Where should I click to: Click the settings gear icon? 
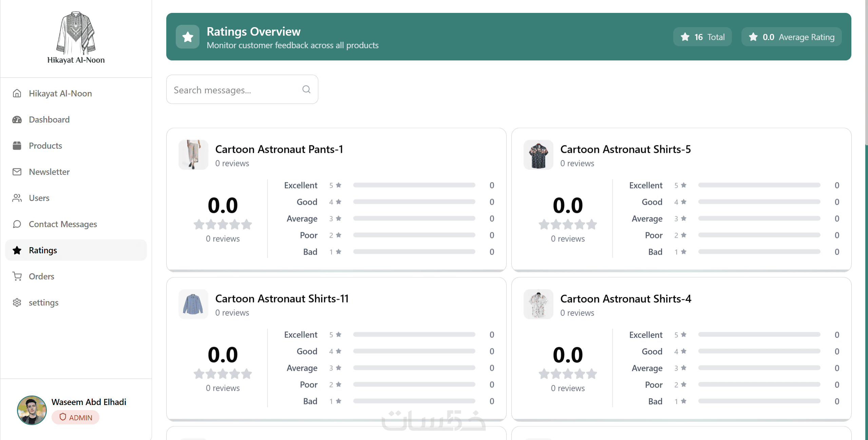[x=17, y=302]
